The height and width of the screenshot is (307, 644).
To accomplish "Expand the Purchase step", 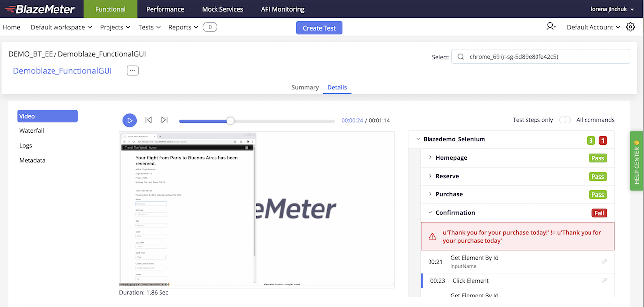I will tap(430, 194).
